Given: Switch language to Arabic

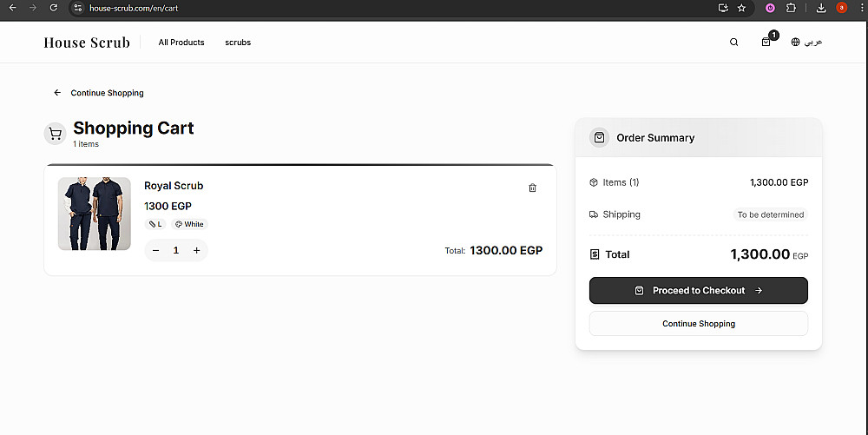Looking at the screenshot, I should point(807,43).
